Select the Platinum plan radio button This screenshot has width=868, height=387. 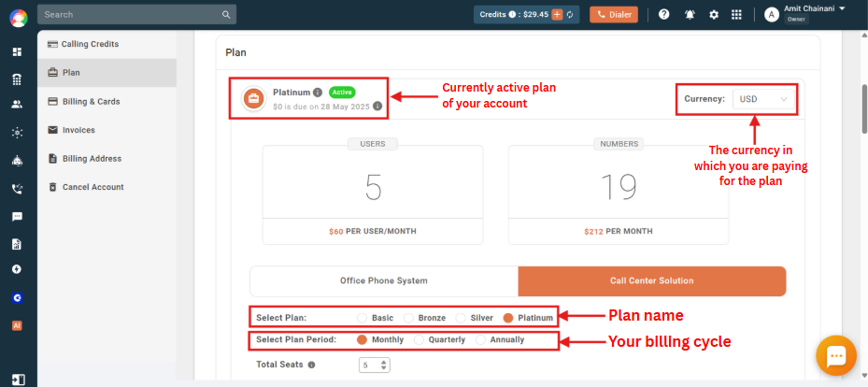pyautogui.click(x=508, y=318)
